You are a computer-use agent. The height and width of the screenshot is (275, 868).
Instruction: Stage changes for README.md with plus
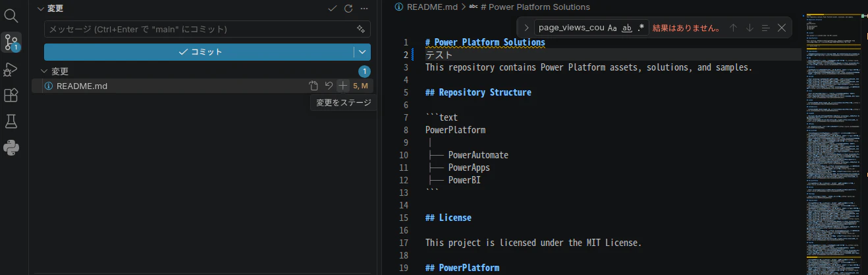pos(342,86)
